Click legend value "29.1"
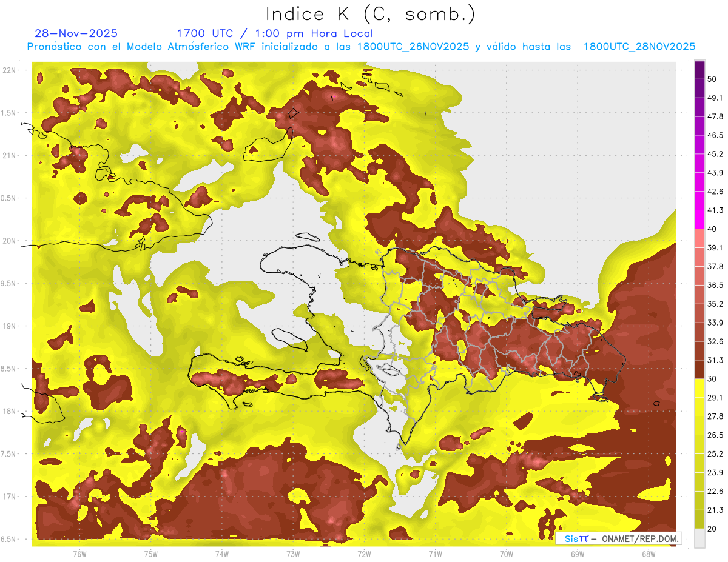The width and height of the screenshot is (728, 562). pos(715,398)
